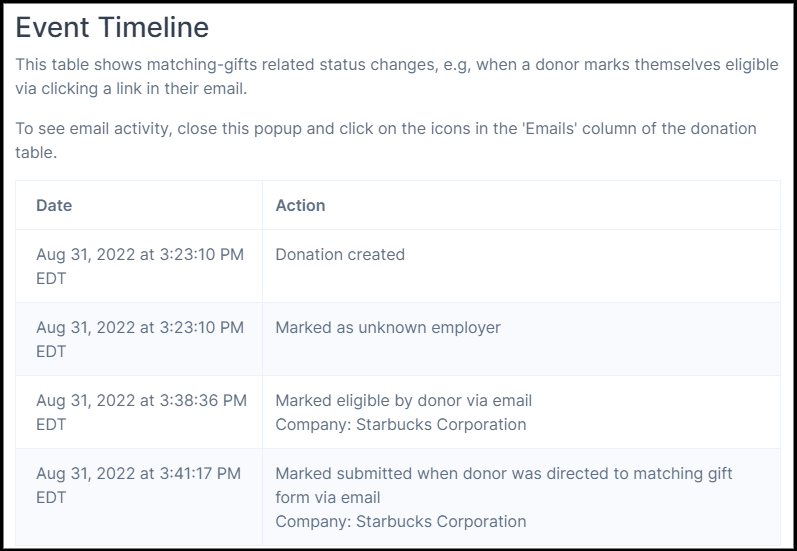The height and width of the screenshot is (551, 797).
Task: Click the "Event Timeline" heading
Action: pos(112,28)
